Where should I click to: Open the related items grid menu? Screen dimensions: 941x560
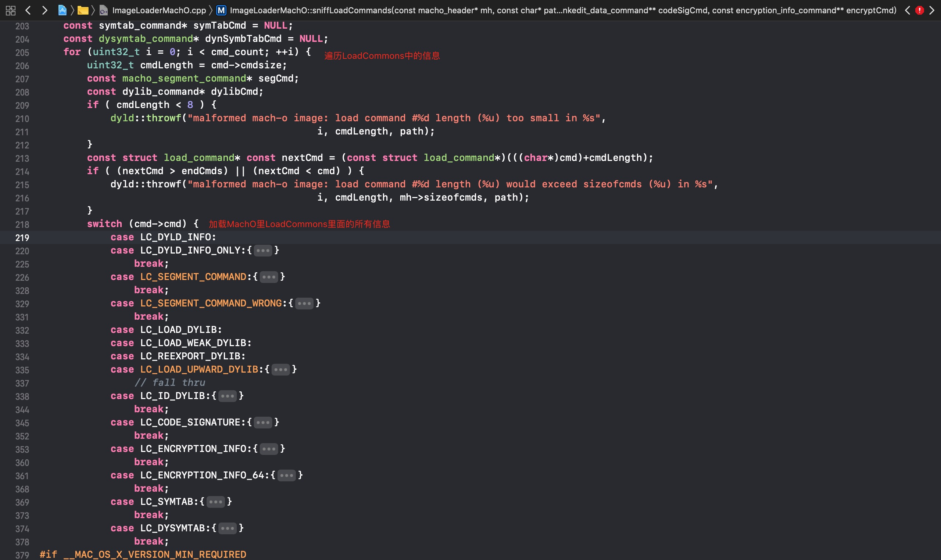coord(11,10)
